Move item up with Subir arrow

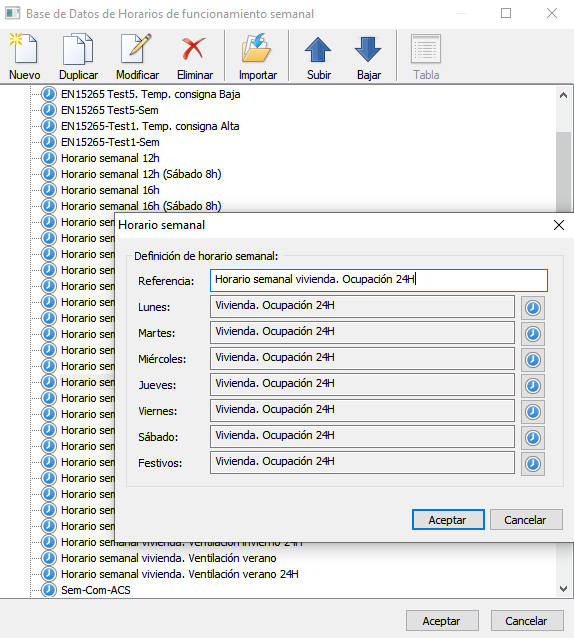[319, 56]
